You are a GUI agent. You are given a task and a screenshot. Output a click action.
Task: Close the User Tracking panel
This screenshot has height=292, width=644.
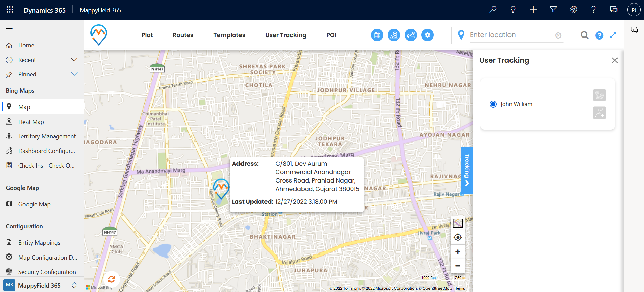[614, 60]
